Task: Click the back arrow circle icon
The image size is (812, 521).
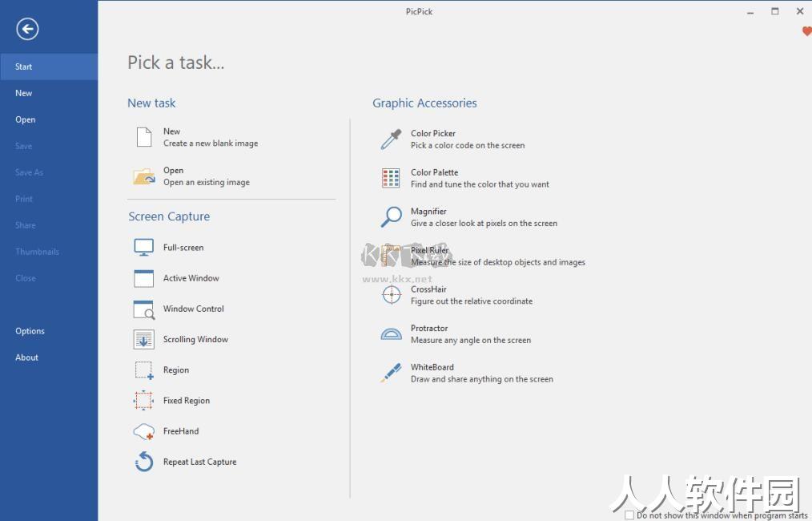Action: click(27, 29)
